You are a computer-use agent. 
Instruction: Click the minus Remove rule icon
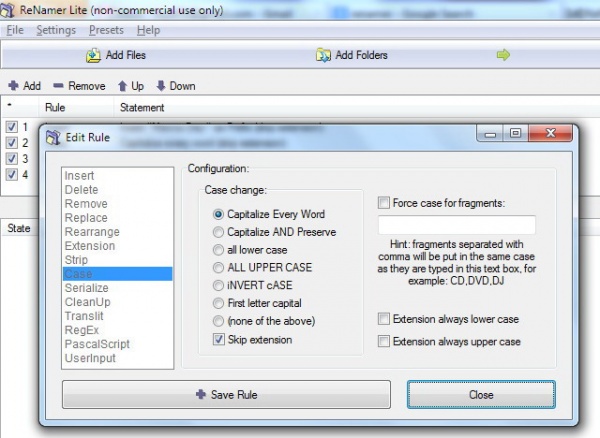58,86
